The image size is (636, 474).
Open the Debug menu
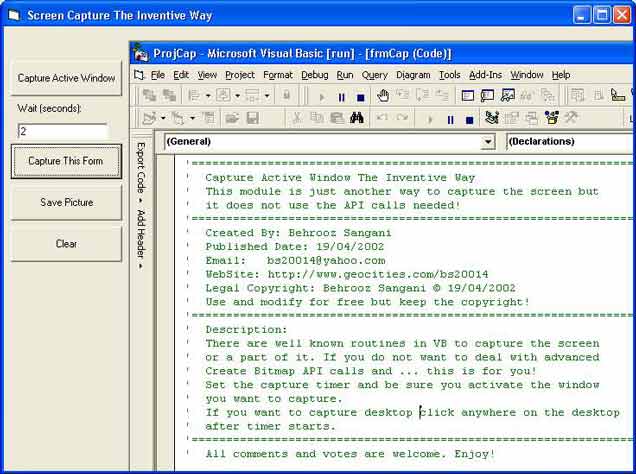[314, 74]
